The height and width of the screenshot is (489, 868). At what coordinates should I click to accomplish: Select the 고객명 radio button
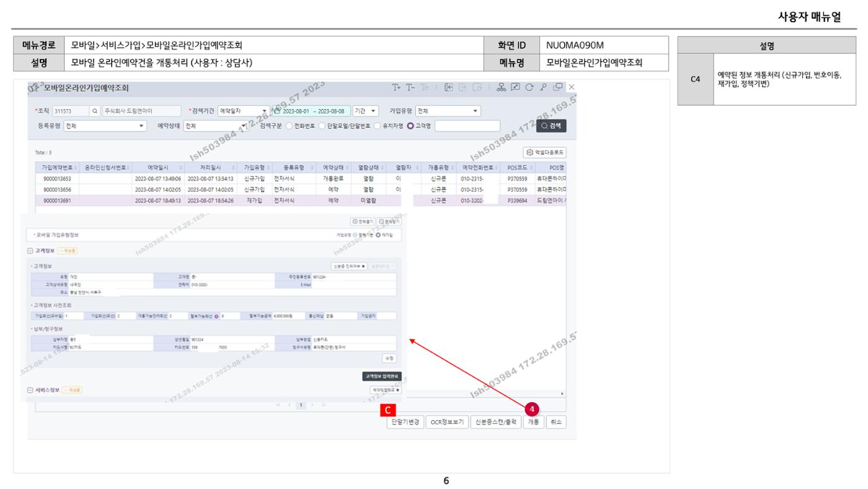coord(410,126)
